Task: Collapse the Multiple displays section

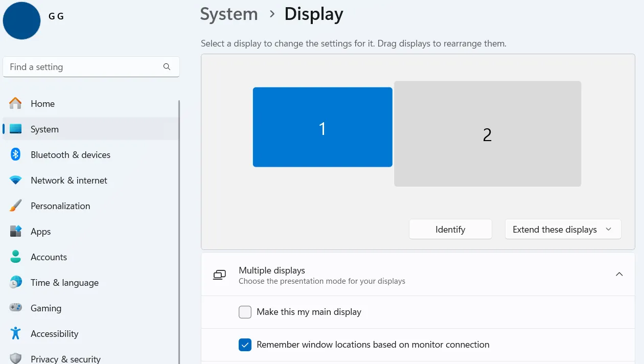Action: (619, 274)
